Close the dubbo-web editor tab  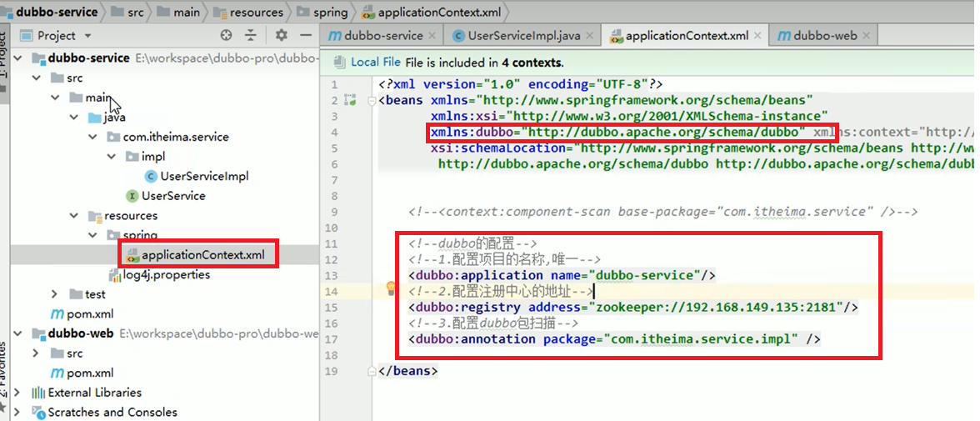(867, 36)
